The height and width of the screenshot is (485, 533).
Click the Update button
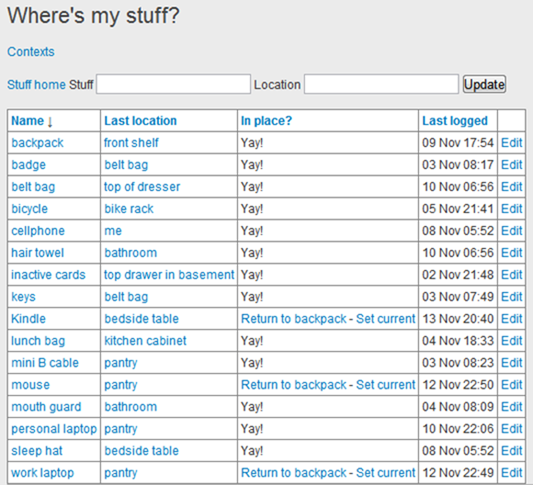pos(484,84)
